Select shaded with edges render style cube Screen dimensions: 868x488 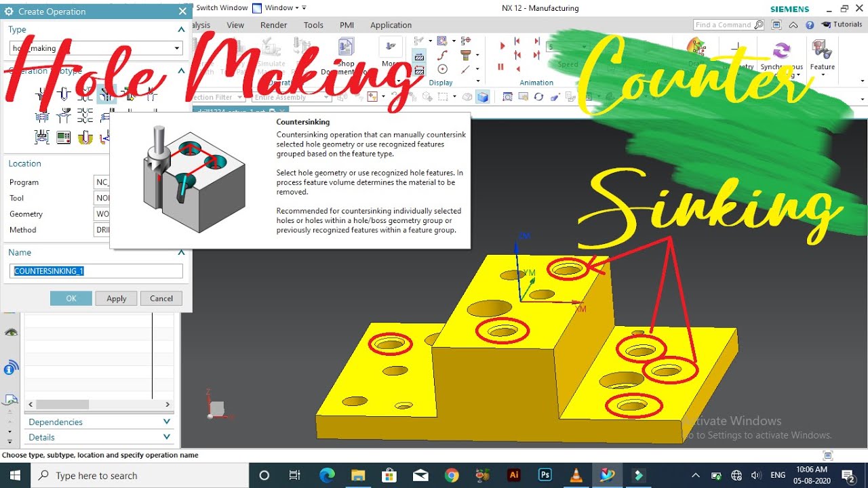click(x=482, y=97)
